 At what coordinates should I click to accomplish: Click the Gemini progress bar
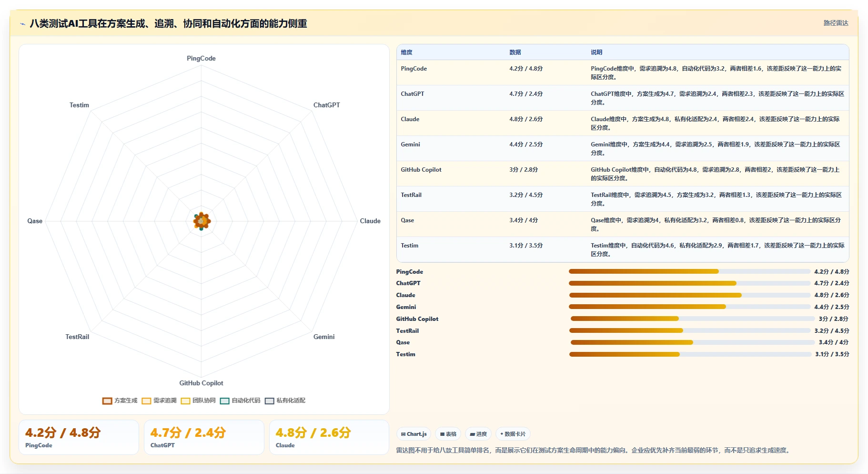[x=689, y=307]
